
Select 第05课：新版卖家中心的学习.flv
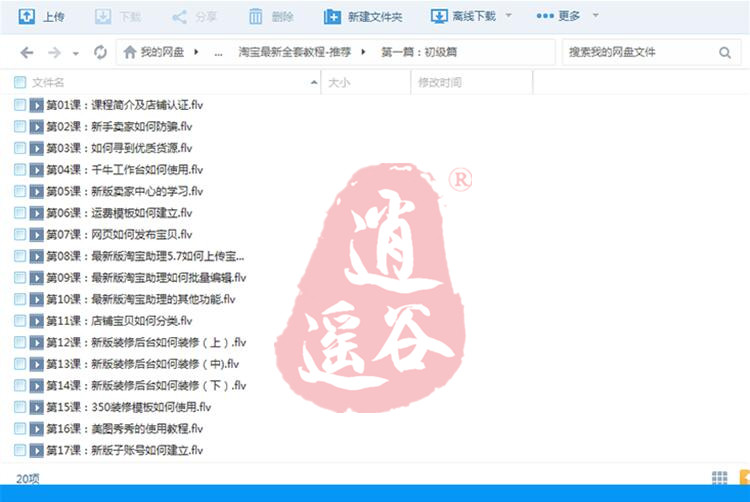[x=125, y=191]
